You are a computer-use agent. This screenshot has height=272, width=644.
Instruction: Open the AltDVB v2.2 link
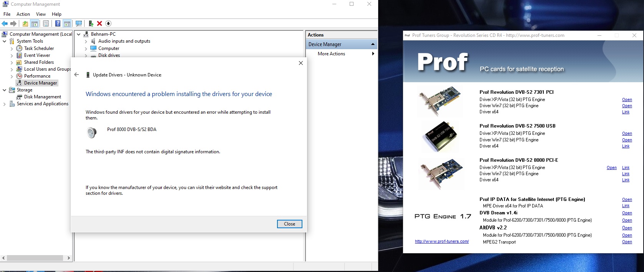(x=627, y=228)
